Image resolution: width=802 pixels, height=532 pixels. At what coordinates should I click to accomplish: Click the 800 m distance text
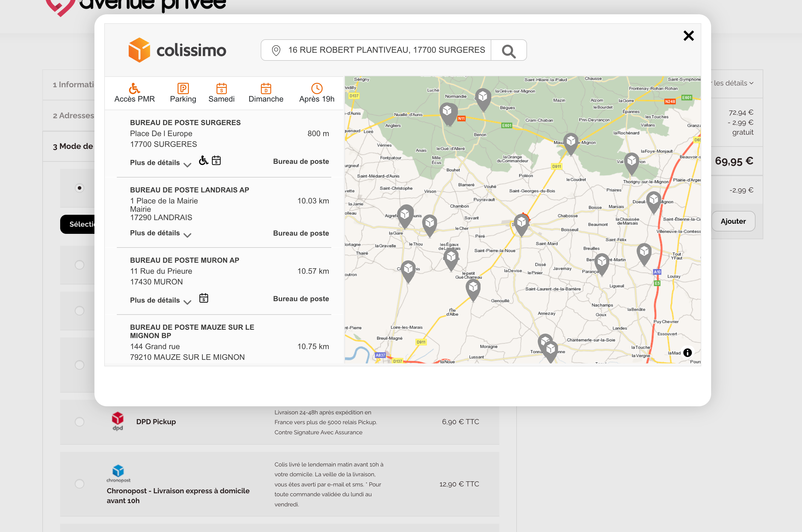coord(318,134)
